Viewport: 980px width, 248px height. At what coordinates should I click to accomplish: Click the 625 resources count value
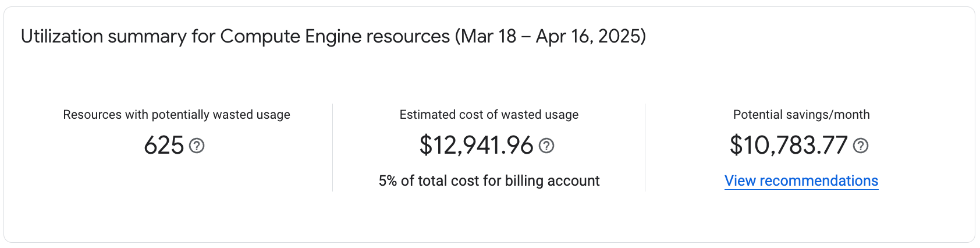coord(164,146)
